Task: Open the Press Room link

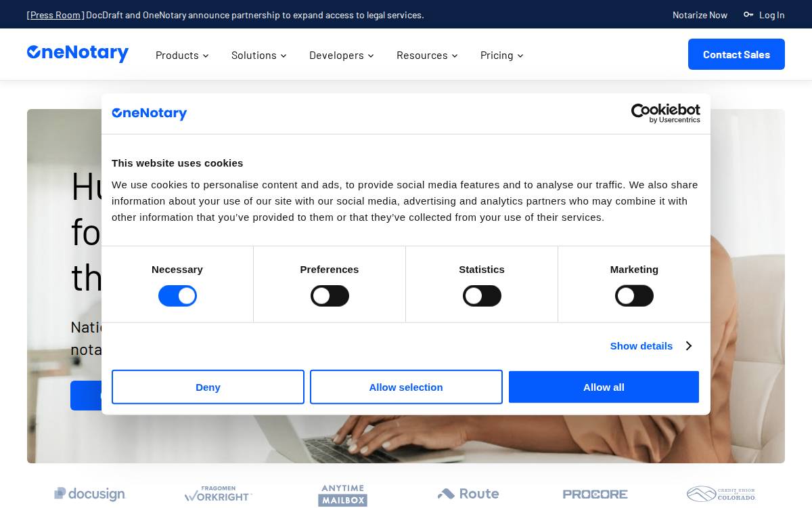Action: point(55,14)
